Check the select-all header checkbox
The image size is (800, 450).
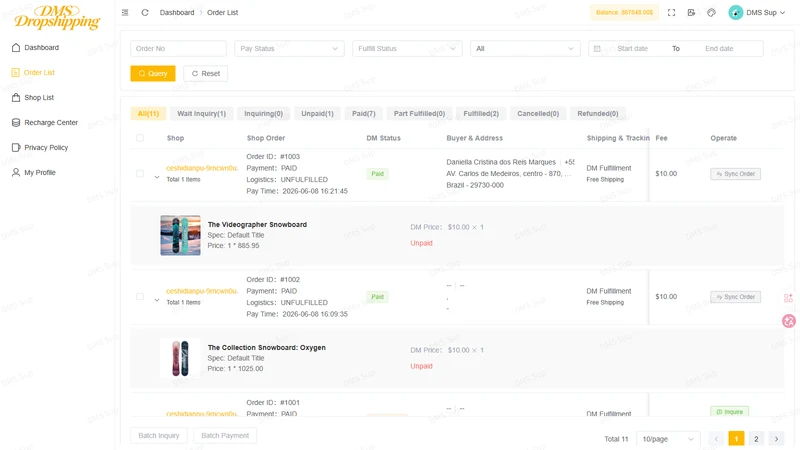coord(140,138)
